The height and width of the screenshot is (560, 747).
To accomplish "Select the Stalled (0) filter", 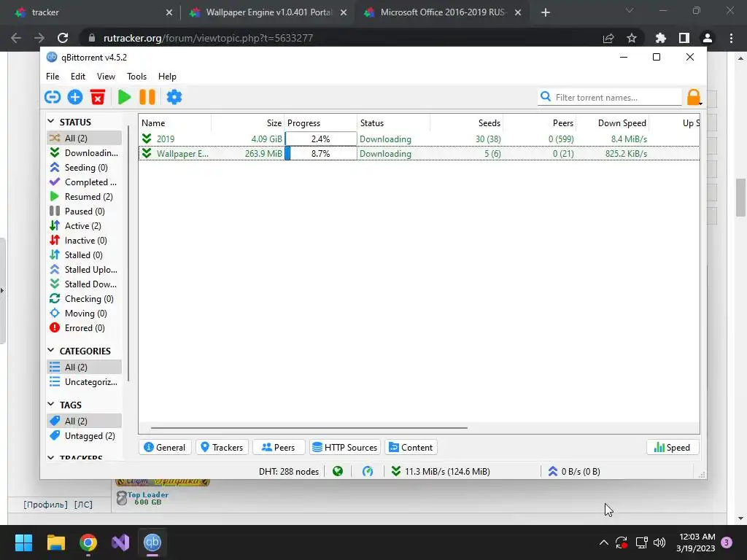I will point(85,254).
